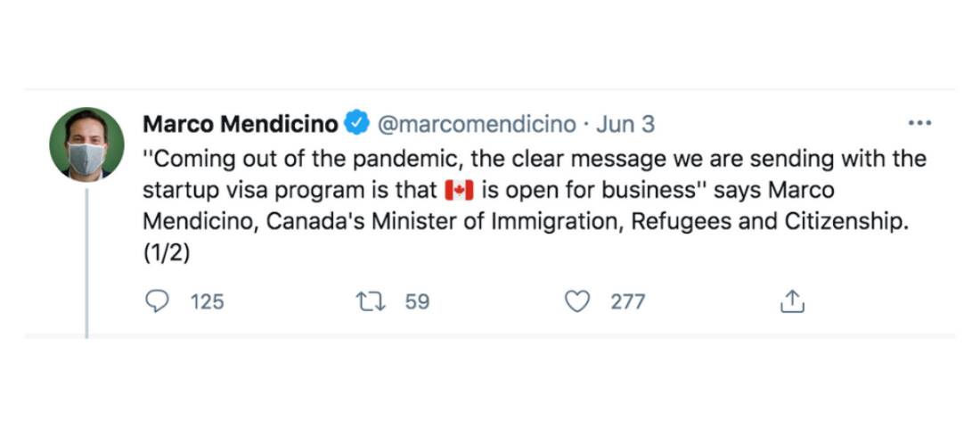
Task: Click the 277 likes count
Action: [627, 302]
